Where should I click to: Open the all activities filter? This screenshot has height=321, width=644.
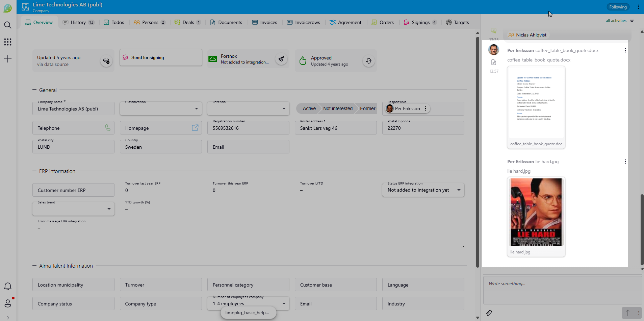tap(620, 21)
